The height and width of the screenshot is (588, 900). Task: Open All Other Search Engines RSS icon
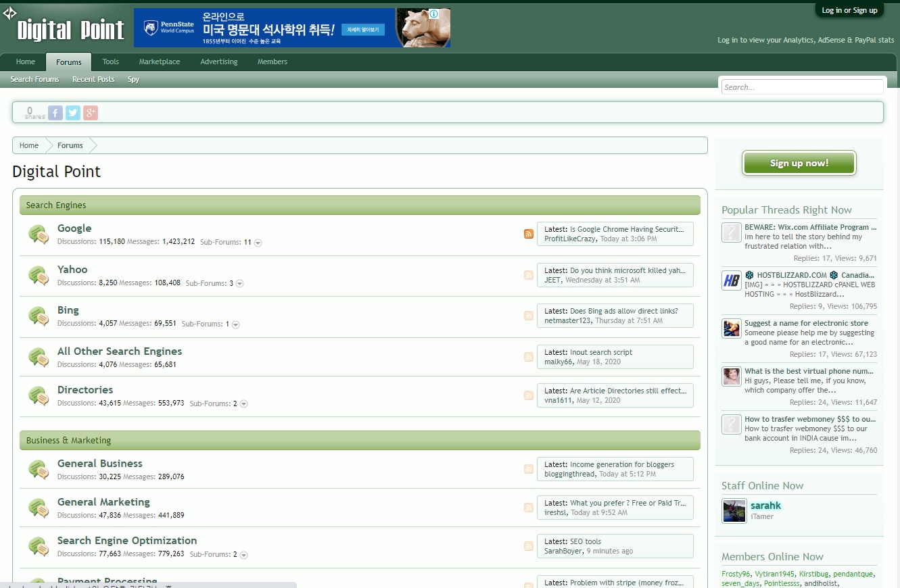coord(529,357)
